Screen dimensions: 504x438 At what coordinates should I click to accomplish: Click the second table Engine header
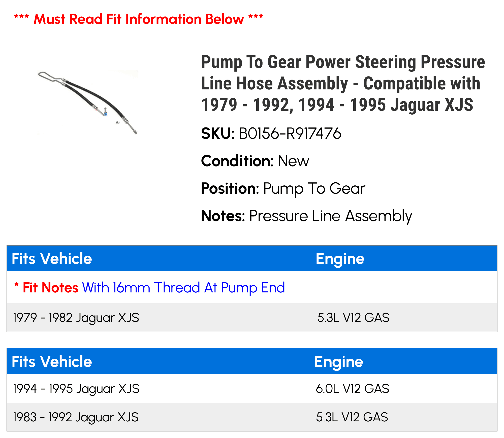pyautogui.click(x=339, y=362)
